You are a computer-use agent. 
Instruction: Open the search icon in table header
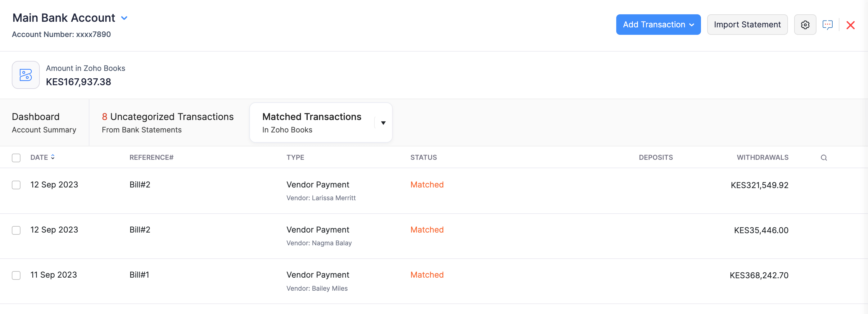click(x=824, y=157)
